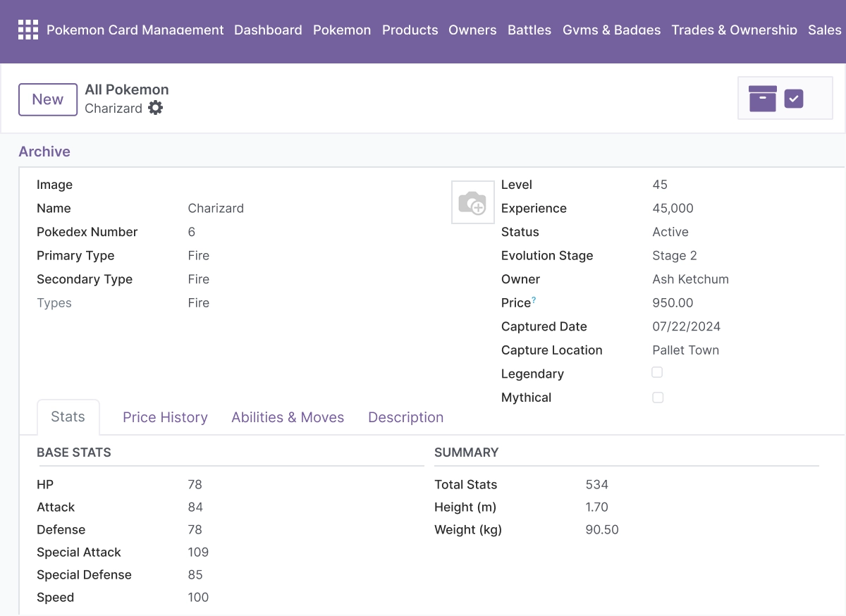Viewport: 846px width, 616px height.
Task: Switch to the Price History tab
Action: pyautogui.click(x=165, y=417)
